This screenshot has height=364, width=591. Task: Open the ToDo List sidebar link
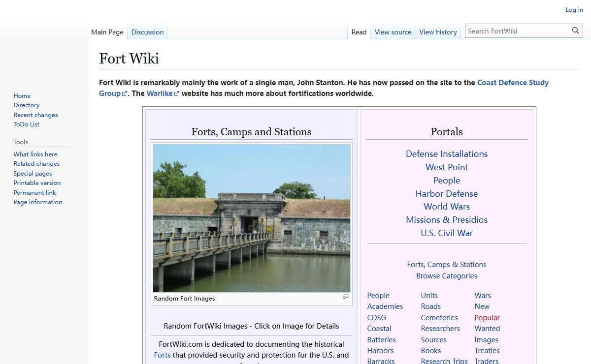[x=27, y=124]
